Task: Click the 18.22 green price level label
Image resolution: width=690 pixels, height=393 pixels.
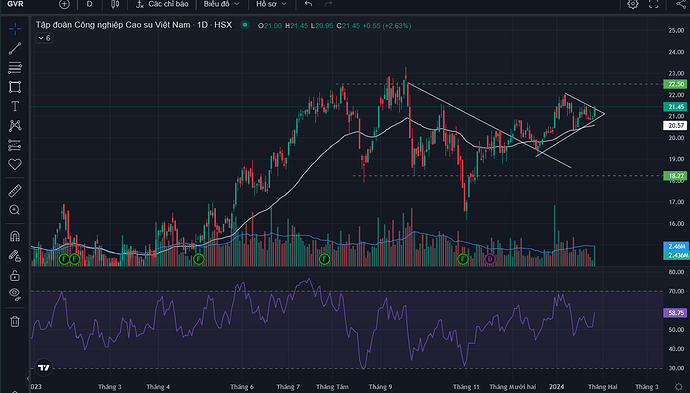Action: 675,176
